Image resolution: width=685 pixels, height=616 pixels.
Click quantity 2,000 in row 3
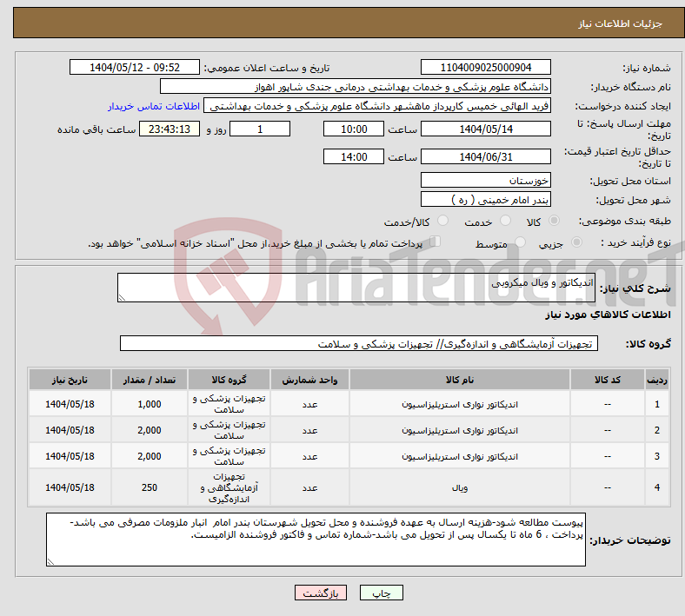click(150, 456)
